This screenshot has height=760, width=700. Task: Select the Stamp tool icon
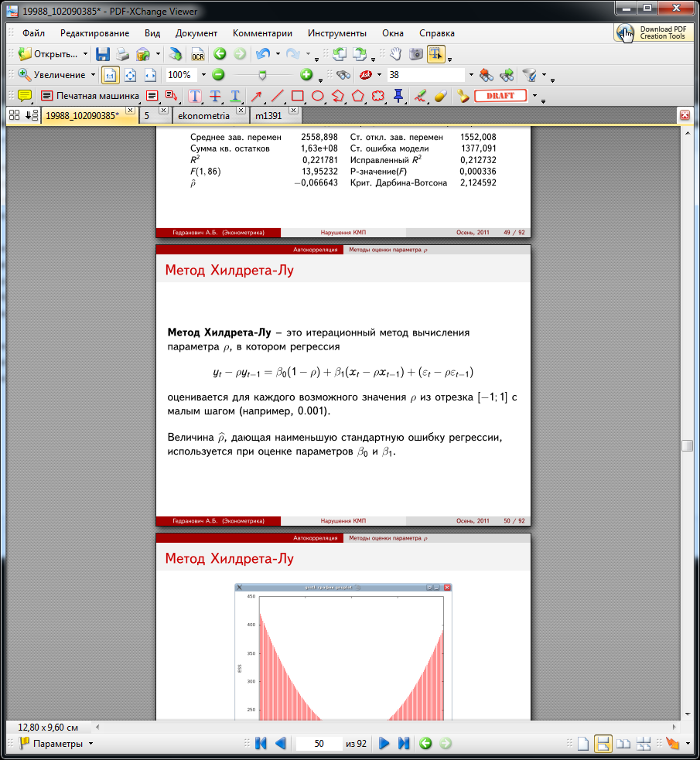click(463, 96)
